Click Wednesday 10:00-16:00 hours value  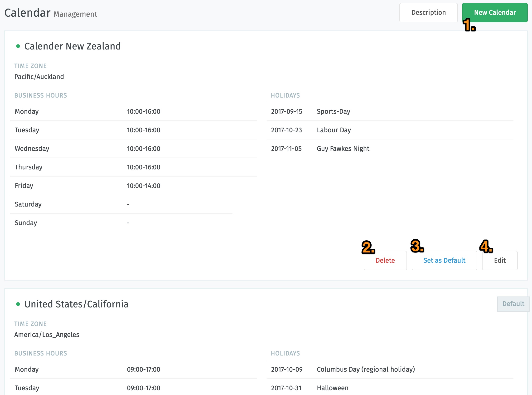pyautogui.click(x=143, y=149)
